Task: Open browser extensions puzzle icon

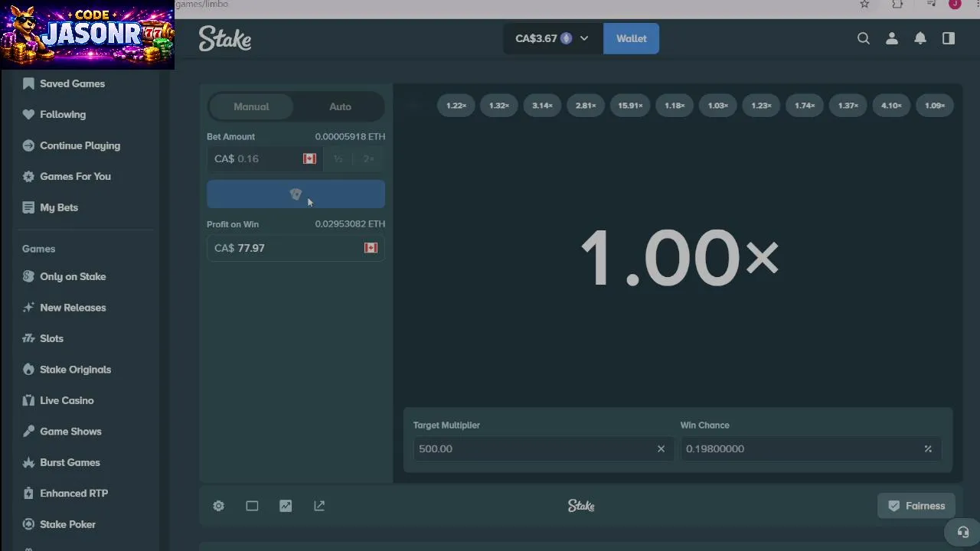Action: coord(897,5)
